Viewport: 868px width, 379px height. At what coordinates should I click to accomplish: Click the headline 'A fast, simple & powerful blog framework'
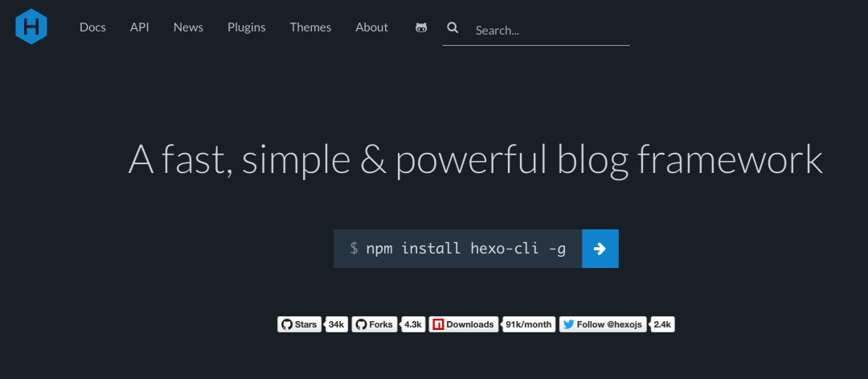476,159
